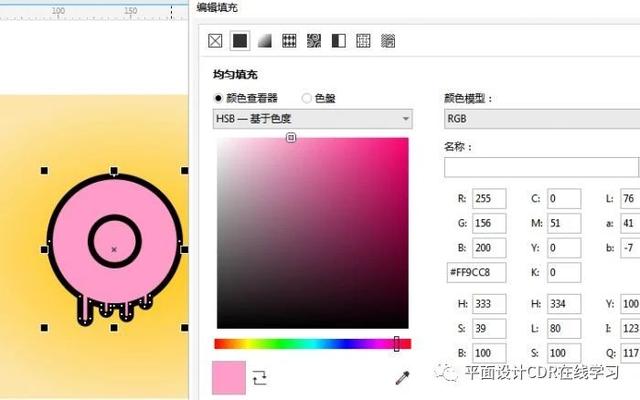Open the HSB — 基于色度 dropdown

313,119
